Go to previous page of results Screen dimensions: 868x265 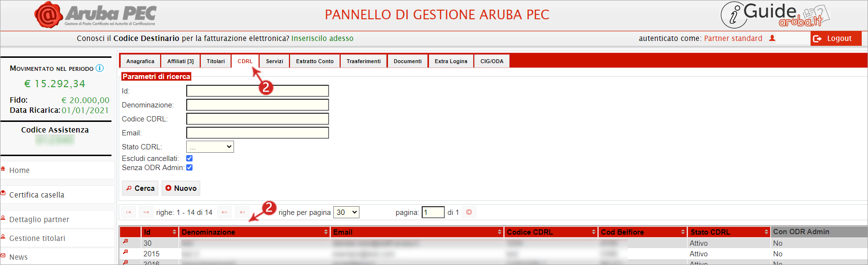click(146, 212)
